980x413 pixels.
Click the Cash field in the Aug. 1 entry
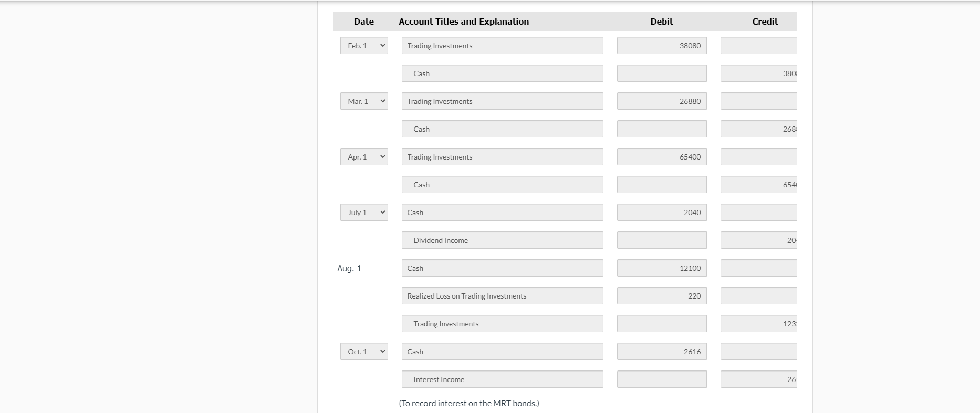pos(502,268)
